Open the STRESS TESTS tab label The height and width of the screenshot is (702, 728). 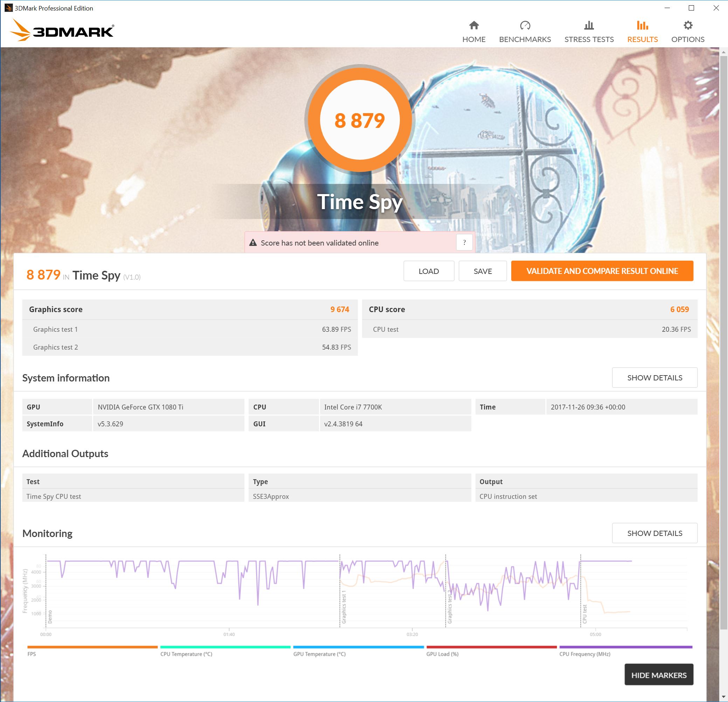click(x=589, y=39)
